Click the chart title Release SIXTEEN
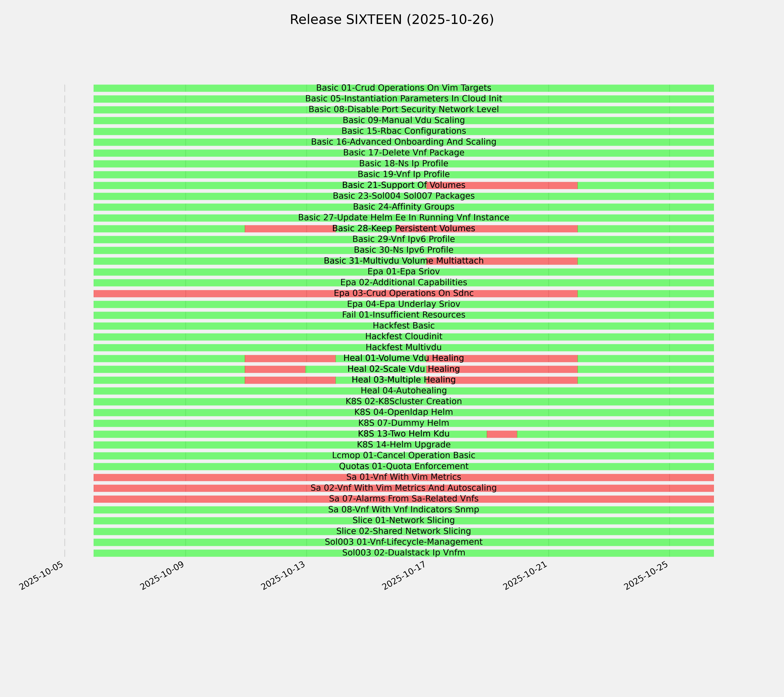 (x=392, y=20)
